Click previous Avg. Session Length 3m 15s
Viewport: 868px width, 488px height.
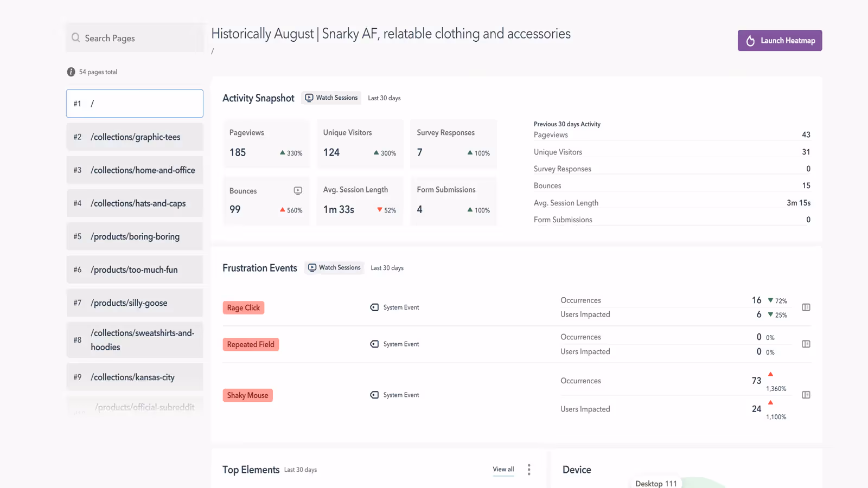pyautogui.click(x=799, y=203)
